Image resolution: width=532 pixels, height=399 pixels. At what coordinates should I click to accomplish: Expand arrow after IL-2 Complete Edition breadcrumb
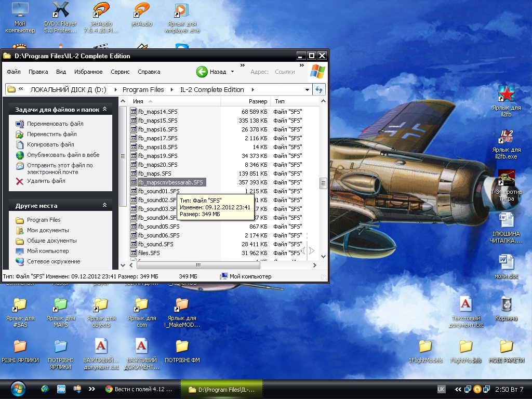coord(253,89)
